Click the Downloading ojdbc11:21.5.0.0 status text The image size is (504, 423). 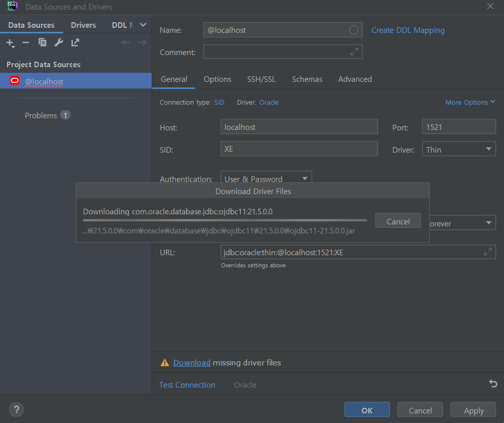click(x=178, y=211)
